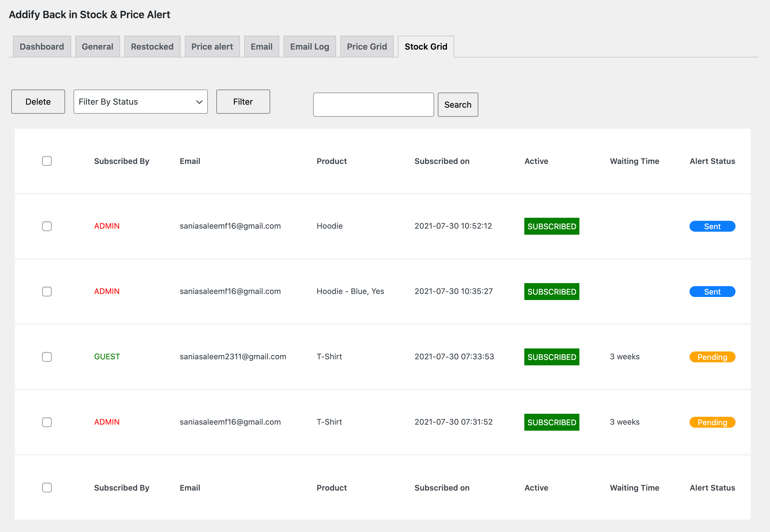770x532 pixels.
Task: Check the Hoodie - Blue, Yes row checkbox
Action: tap(47, 291)
